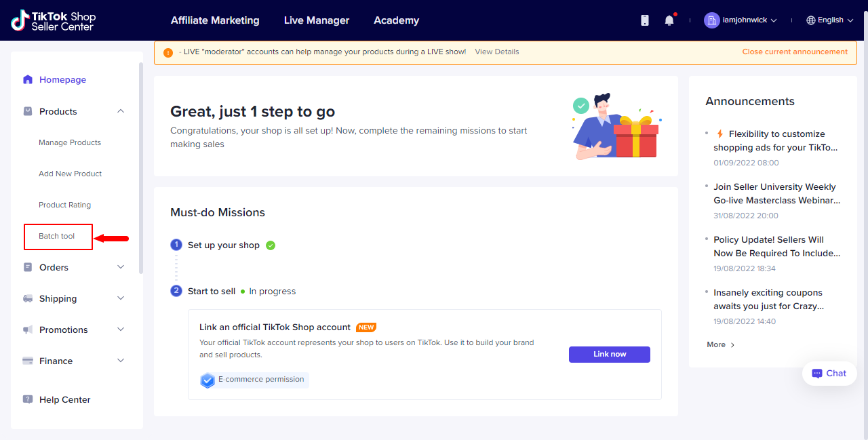Click the Finance card icon
The image size is (868, 440).
click(x=28, y=361)
